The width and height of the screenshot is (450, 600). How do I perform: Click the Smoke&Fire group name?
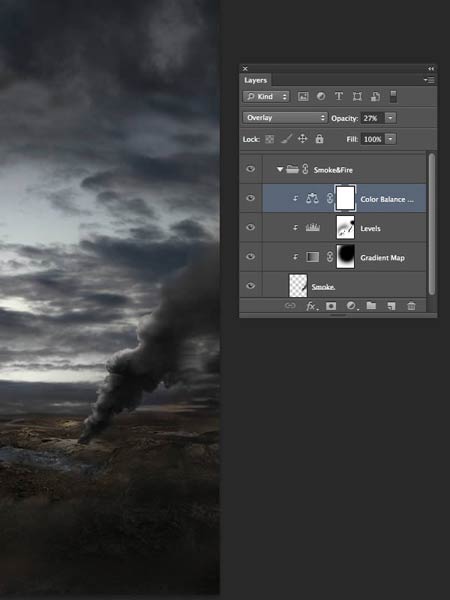(333, 170)
